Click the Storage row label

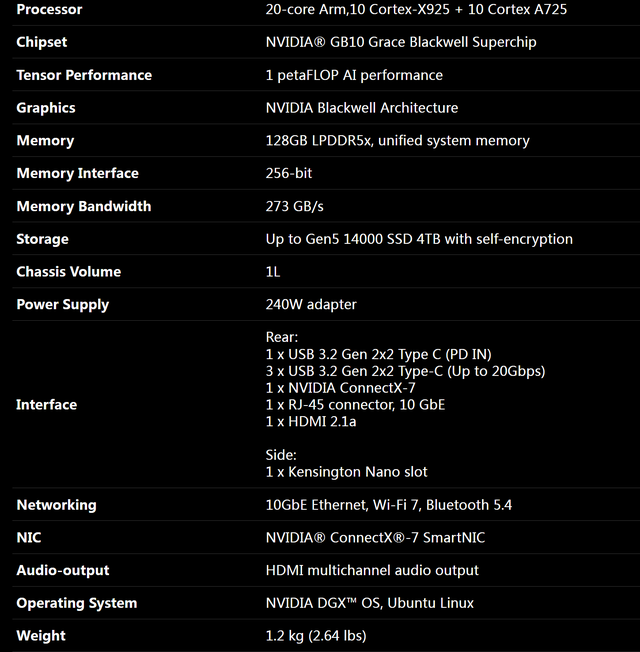click(x=42, y=239)
